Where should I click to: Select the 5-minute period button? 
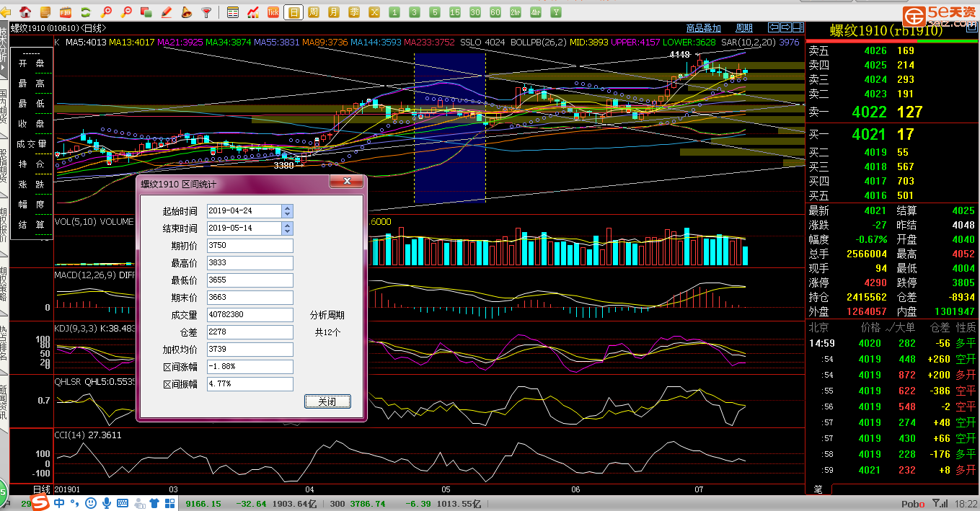click(x=435, y=12)
